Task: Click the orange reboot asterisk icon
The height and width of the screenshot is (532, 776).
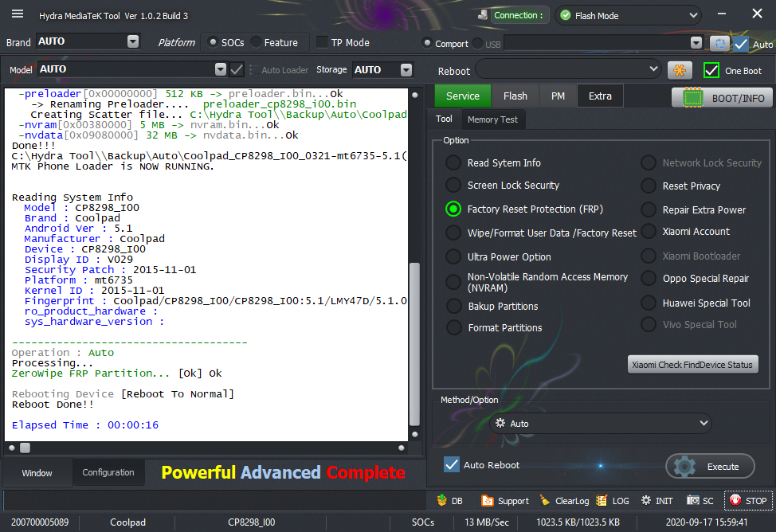Action: pos(680,70)
